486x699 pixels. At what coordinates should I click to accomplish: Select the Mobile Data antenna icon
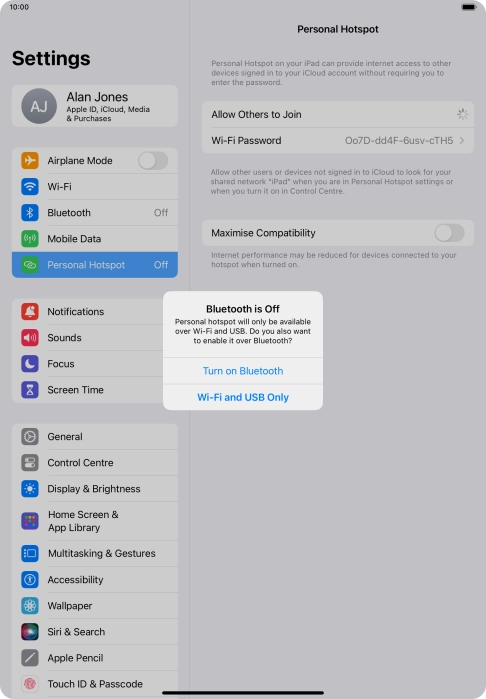pyautogui.click(x=30, y=238)
